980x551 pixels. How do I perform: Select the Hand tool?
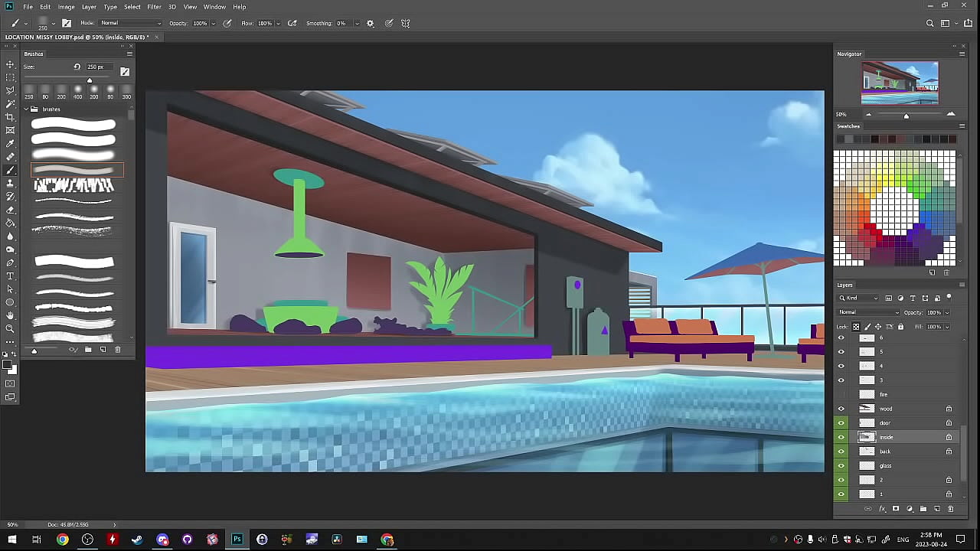[x=10, y=315]
